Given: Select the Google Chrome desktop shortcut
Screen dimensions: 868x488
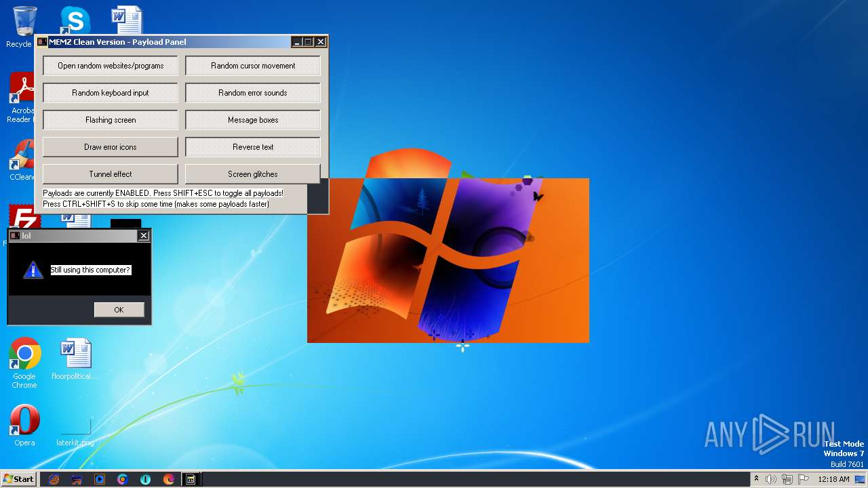Looking at the screenshot, I should point(24,363).
